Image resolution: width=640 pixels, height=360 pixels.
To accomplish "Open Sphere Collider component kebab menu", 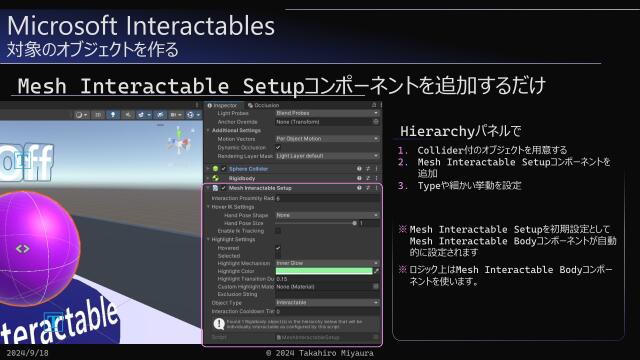I will [376, 169].
